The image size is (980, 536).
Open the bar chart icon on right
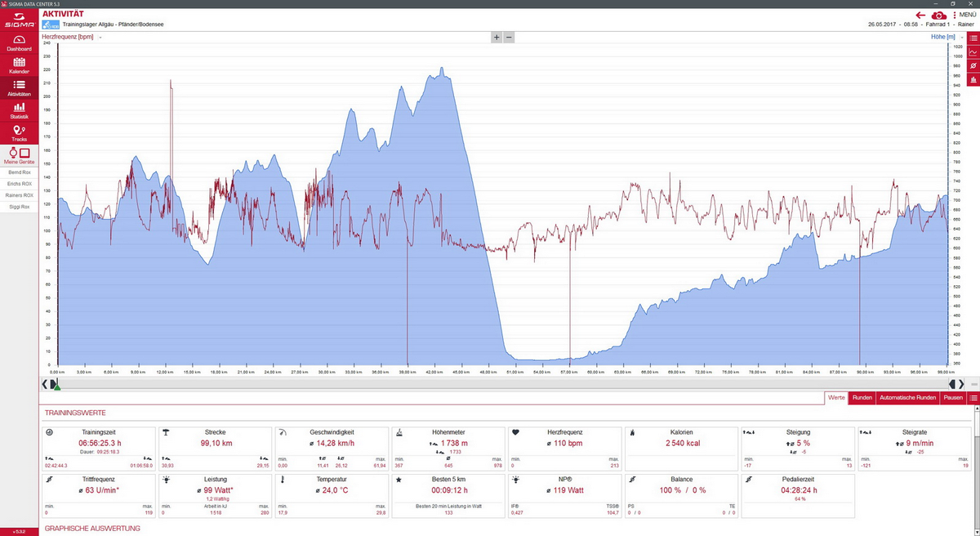tap(973, 79)
